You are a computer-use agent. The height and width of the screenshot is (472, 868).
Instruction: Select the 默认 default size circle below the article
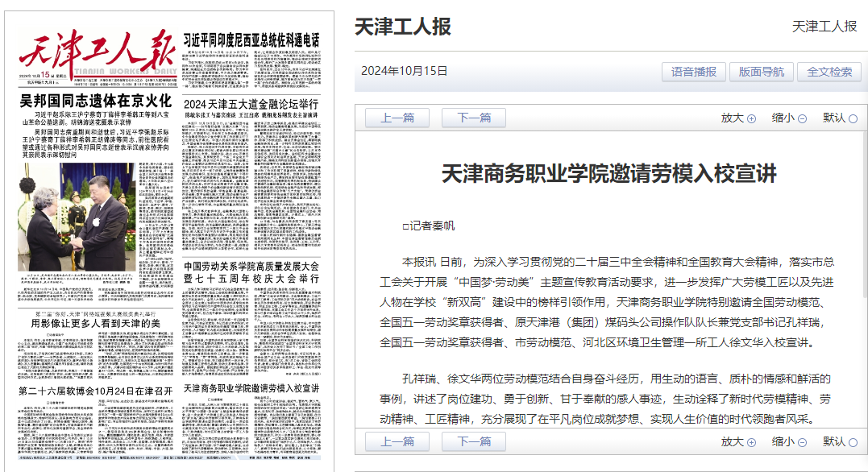point(853,442)
